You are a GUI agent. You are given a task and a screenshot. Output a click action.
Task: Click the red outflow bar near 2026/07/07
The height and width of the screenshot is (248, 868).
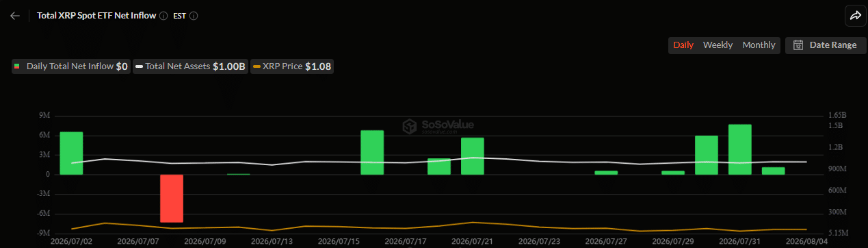[172, 198]
